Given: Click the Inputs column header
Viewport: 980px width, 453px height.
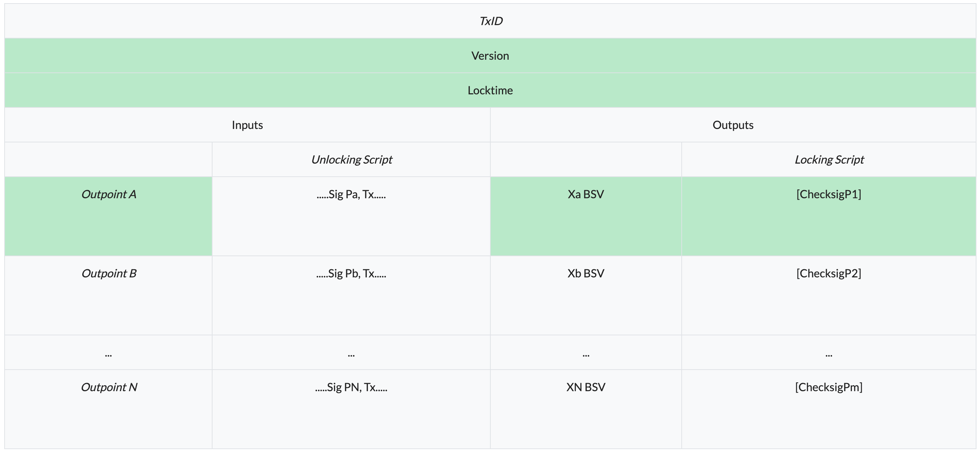Looking at the screenshot, I should tap(247, 125).
